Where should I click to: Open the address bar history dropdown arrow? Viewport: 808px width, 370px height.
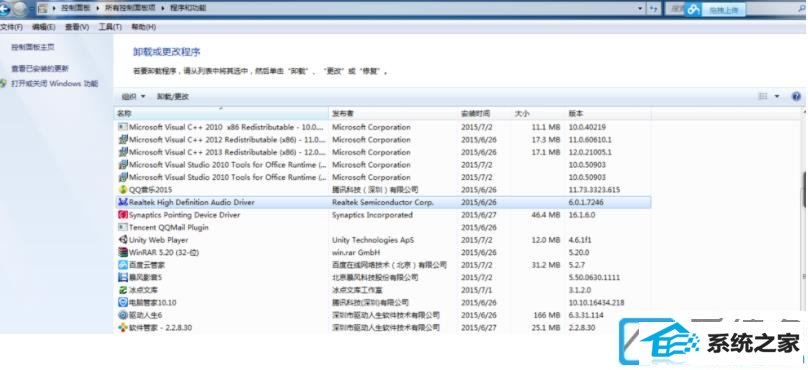640,9
